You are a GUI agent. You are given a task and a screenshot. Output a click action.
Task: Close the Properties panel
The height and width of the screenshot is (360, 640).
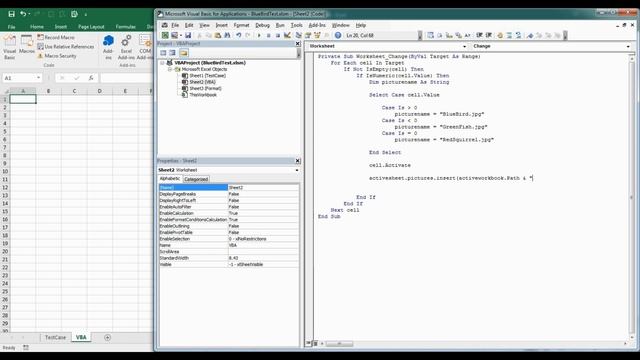coord(298,161)
